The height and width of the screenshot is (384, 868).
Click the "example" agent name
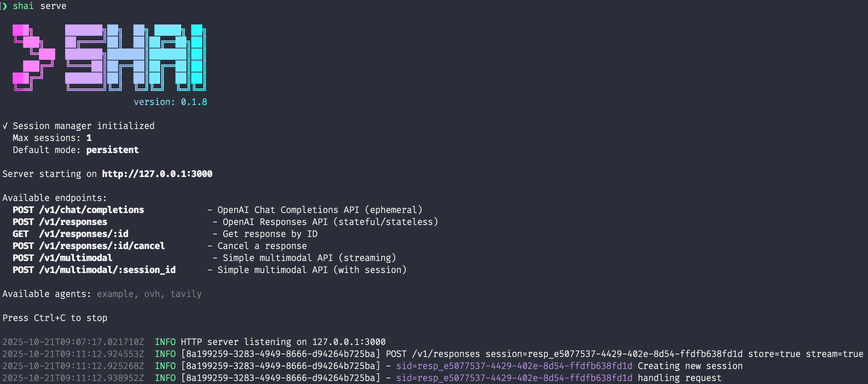(x=115, y=294)
